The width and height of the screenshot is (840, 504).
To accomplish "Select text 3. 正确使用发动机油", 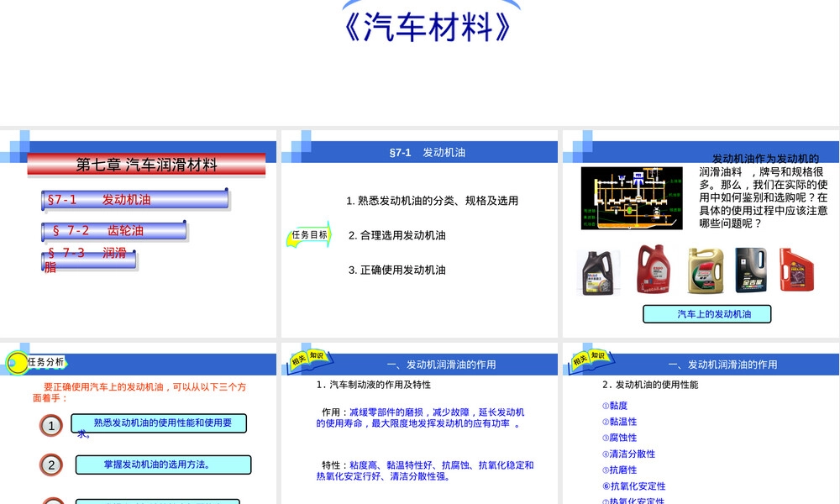I will pyautogui.click(x=397, y=270).
